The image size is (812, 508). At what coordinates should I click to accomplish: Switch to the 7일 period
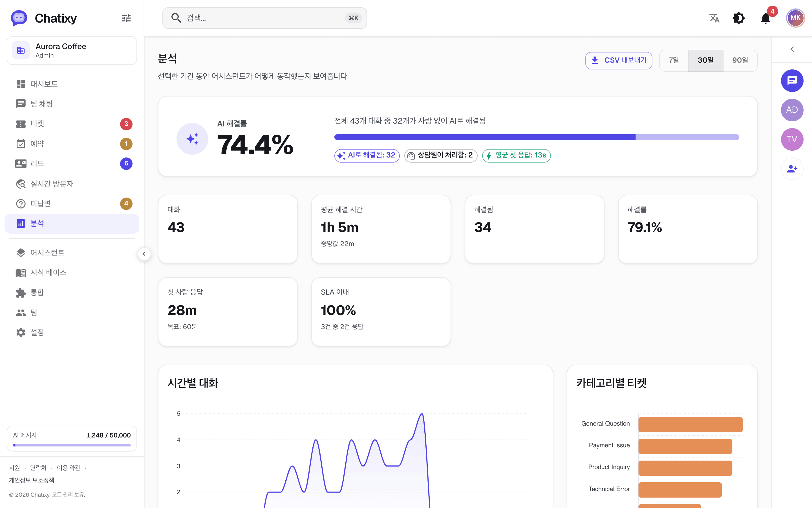point(674,60)
